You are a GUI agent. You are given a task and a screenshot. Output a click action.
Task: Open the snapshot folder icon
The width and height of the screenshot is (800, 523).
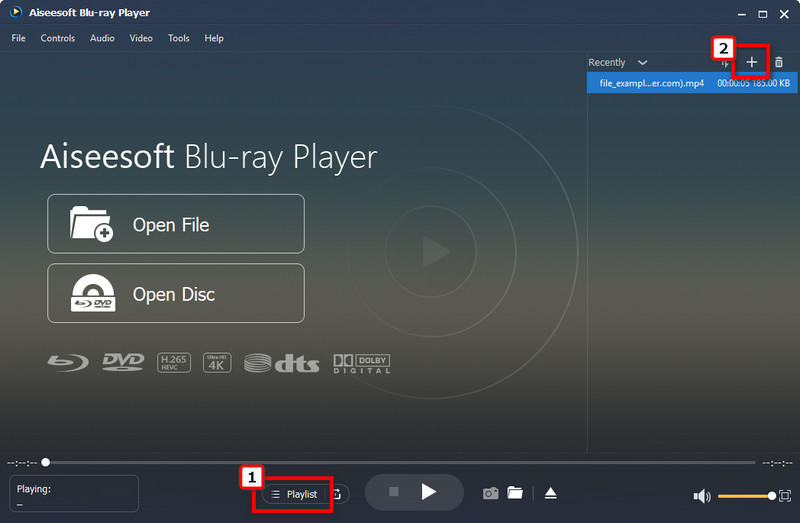pyautogui.click(x=515, y=493)
